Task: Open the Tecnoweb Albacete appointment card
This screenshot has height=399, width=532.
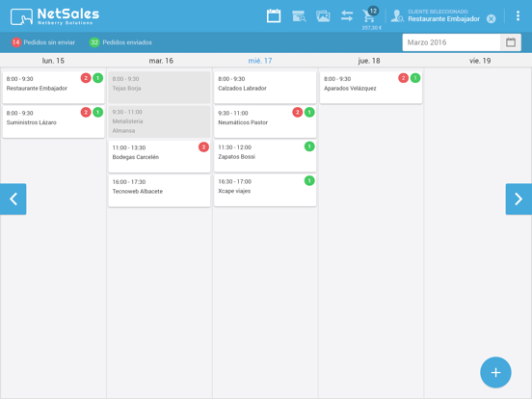Action: tap(159, 190)
